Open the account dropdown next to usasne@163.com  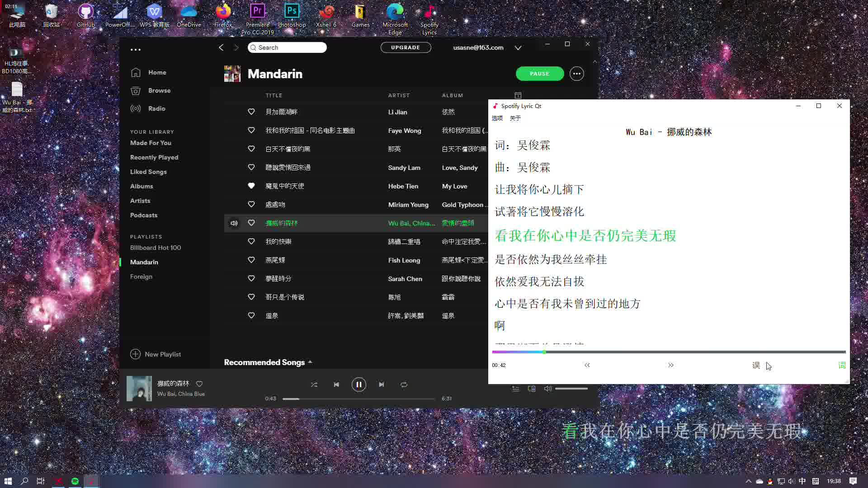(518, 47)
